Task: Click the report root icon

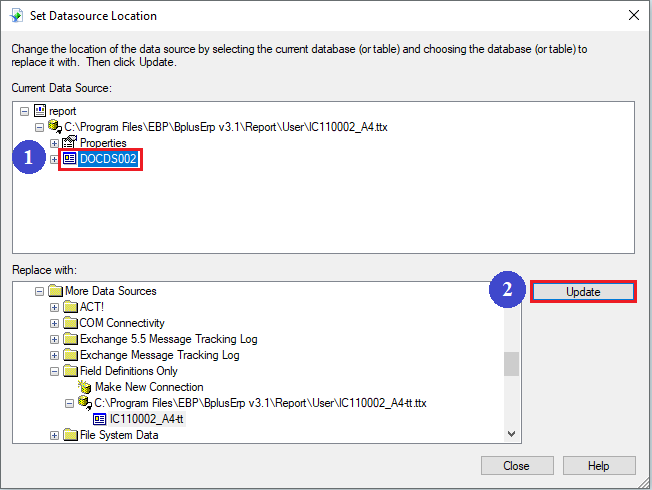Action: (40, 111)
